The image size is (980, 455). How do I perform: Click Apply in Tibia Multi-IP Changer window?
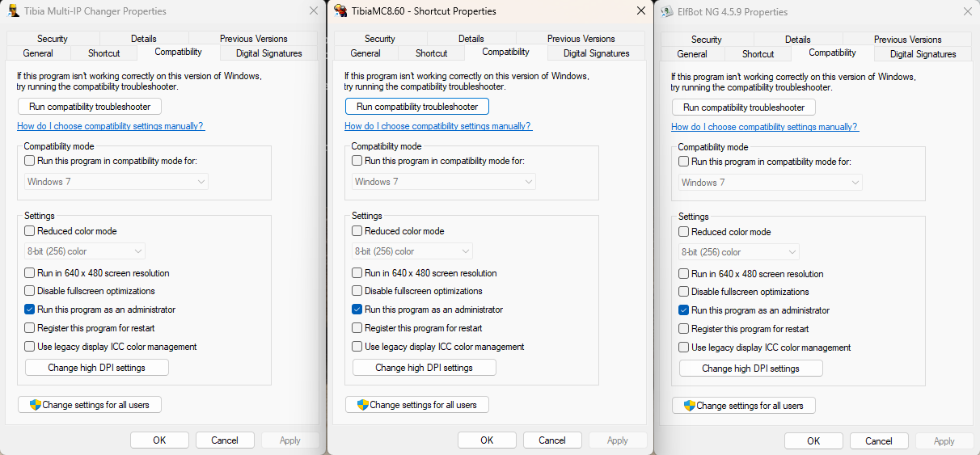[290, 440]
